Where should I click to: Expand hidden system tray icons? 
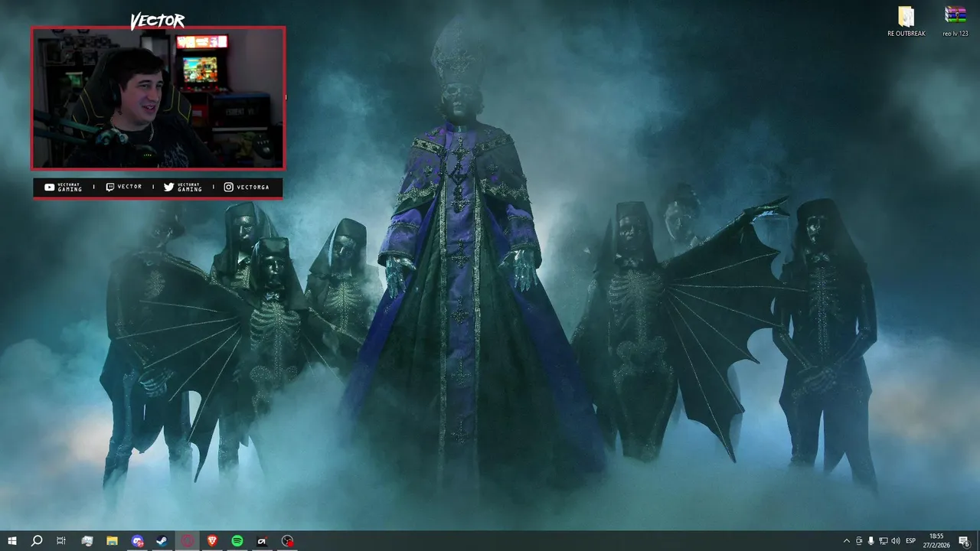tap(847, 541)
